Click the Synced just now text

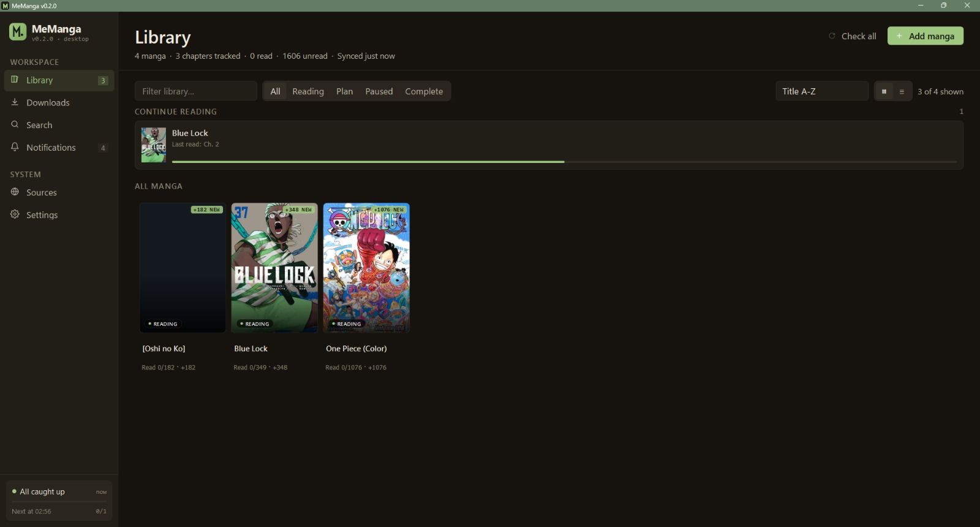pos(366,56)
